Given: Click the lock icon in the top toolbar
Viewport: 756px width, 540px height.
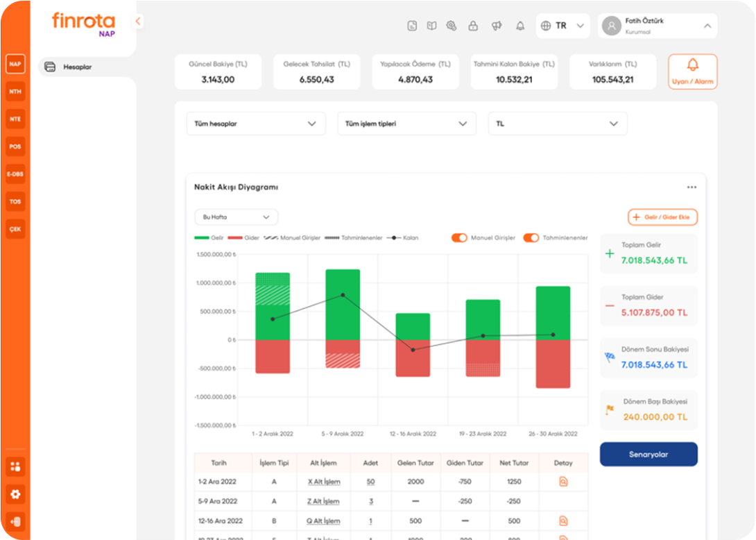Looking at the screenshot, I should click(474, 26).
